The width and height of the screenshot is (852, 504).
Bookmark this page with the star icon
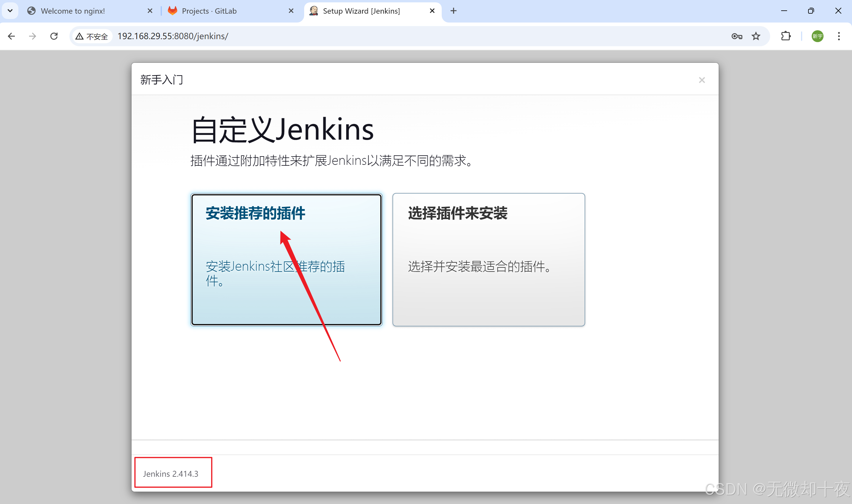[x=756, y=36]
